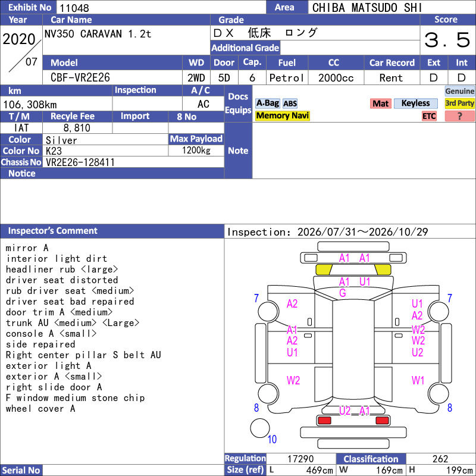
Task: Click the G mark on the windshield diagram
Action: (343, 293)
